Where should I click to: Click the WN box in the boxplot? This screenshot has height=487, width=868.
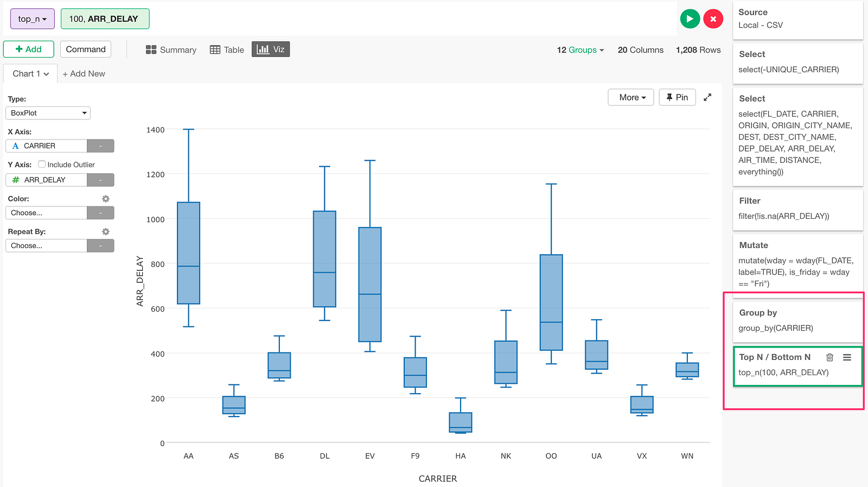click(687, 370)
